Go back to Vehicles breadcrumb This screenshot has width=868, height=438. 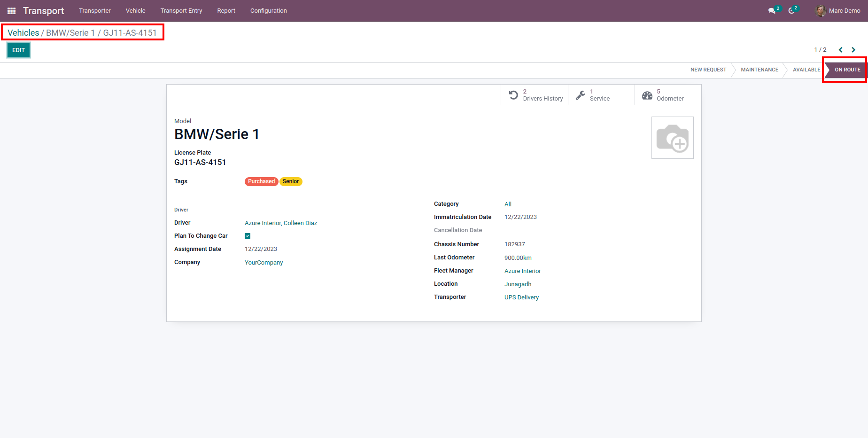(x=23, y=33)
